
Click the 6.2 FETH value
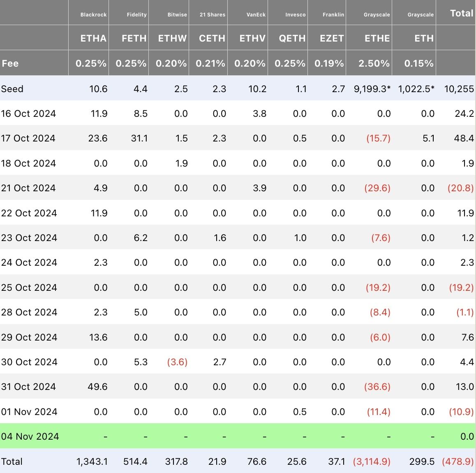tap(141, 238)
